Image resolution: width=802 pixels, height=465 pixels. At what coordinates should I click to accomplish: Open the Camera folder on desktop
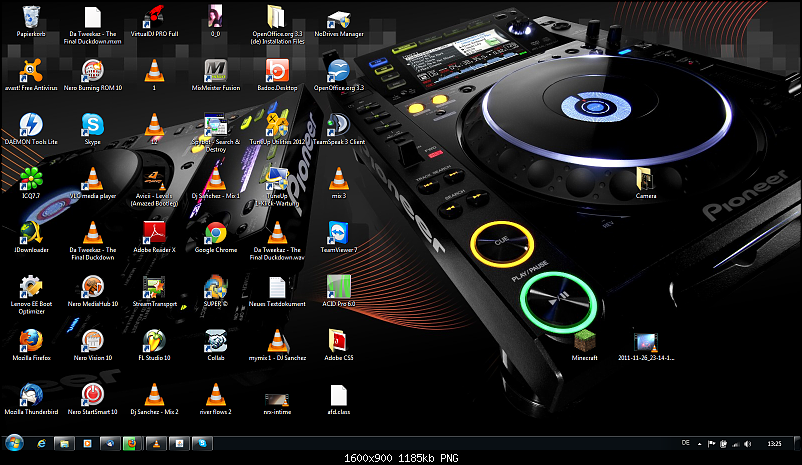coord(646,179)
